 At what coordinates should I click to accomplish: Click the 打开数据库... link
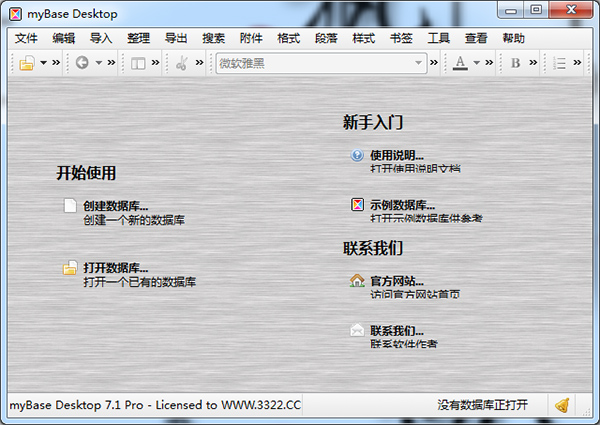(116, 268)
